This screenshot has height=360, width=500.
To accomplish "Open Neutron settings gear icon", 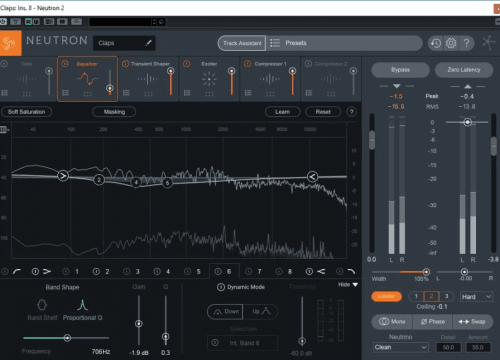I will click(451, 43).
